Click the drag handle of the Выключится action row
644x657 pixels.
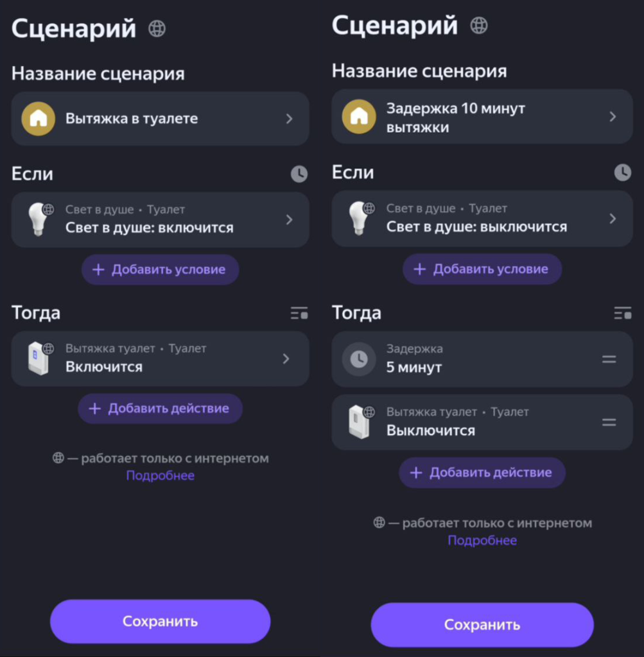click(609, 422)
